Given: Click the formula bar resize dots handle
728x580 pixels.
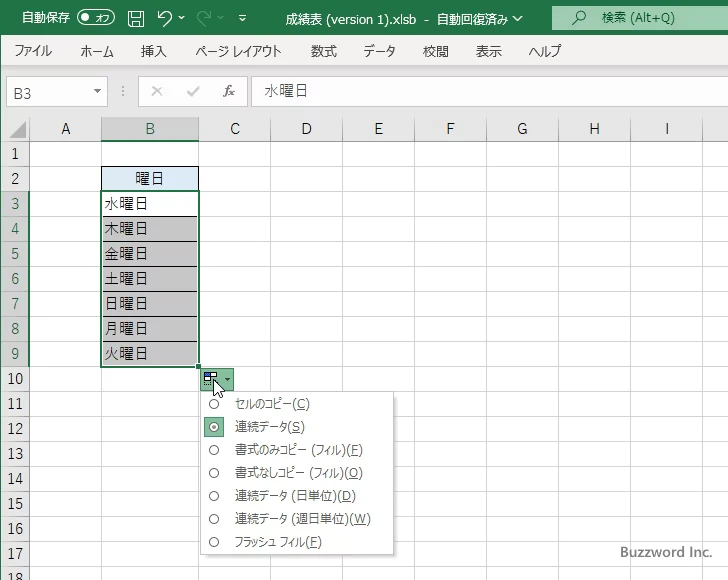Looking at the screenshot, I should pos(123,91).
